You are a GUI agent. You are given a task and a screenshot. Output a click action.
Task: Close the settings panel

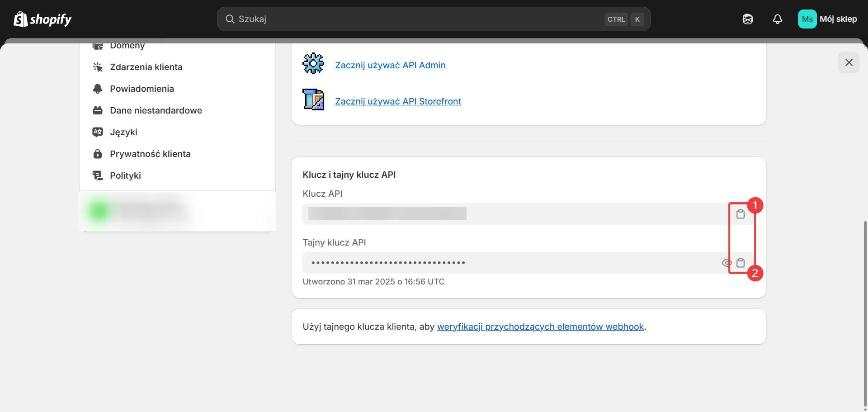click(x=849, y=62)
